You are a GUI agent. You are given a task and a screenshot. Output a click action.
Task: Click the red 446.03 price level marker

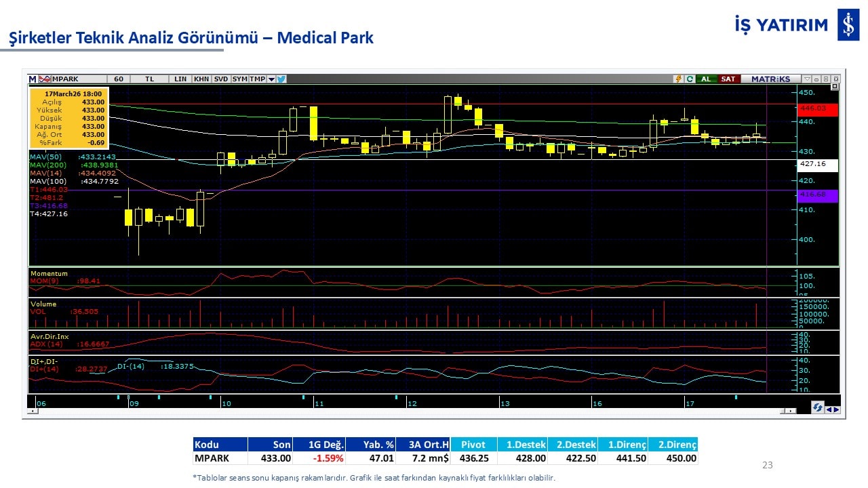818,108
